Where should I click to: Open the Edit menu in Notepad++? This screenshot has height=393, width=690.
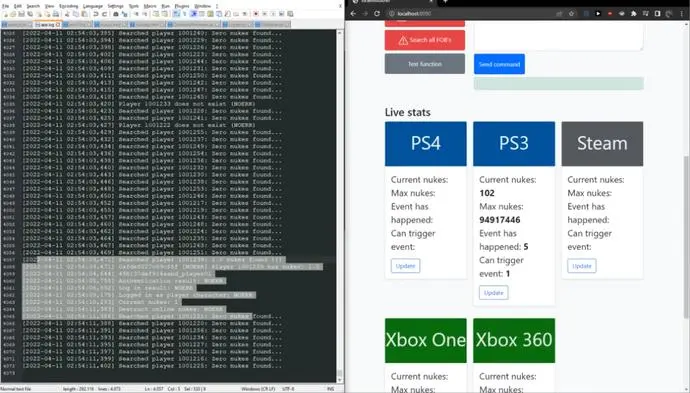pos(18,6)
